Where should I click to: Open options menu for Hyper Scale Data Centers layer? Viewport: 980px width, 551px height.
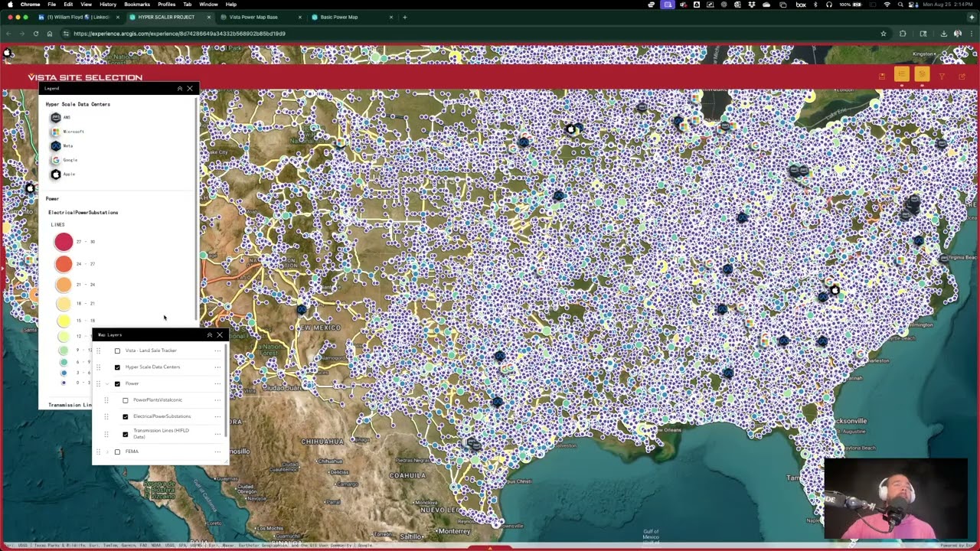click(217, 367)
